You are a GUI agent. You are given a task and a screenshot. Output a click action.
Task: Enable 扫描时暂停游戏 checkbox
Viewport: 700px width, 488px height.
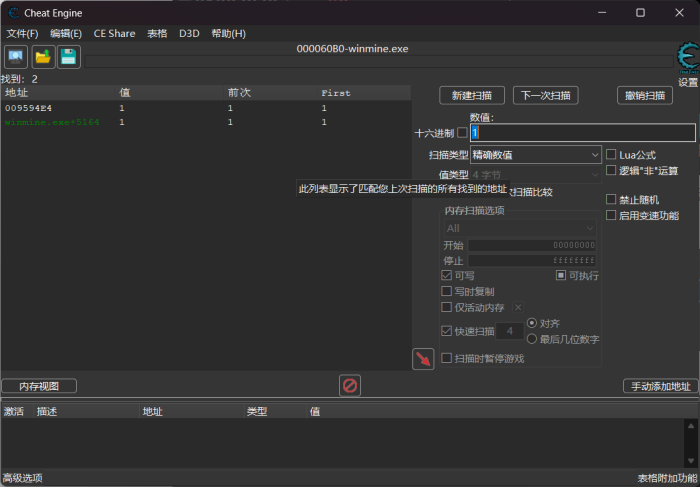click(446, 358)
